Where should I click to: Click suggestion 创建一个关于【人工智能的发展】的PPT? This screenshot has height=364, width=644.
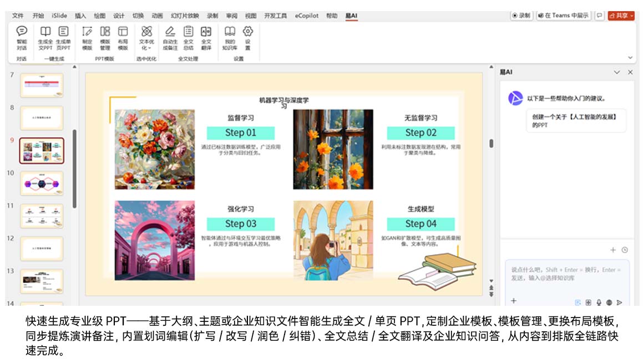pyautogui.click(x=575, y=121)
